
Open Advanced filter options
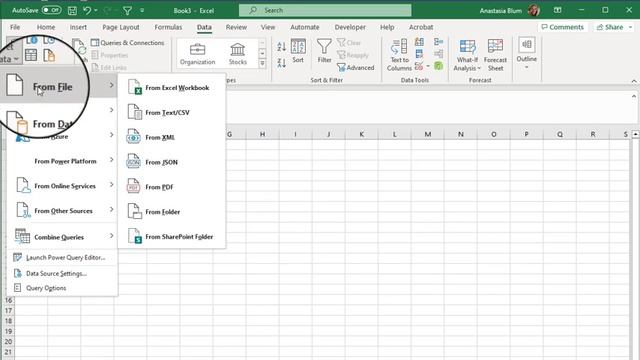pyautogui.click(x=356, y=67)
